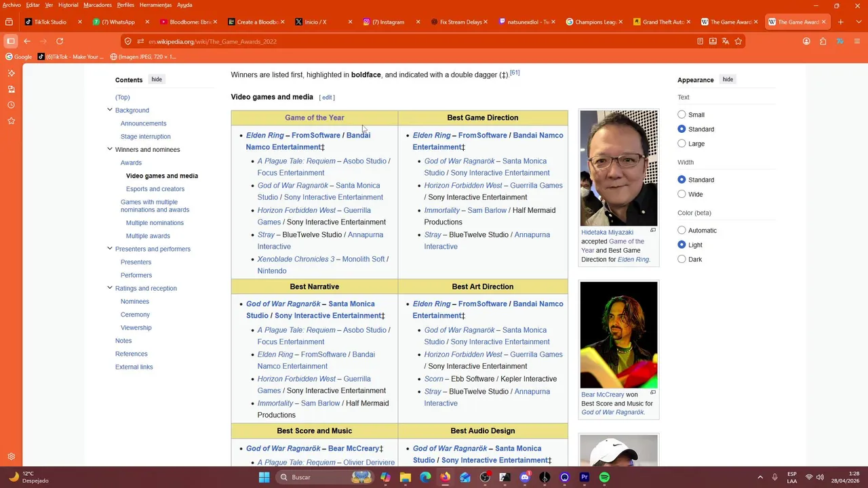This screenshot has width=868, height=488.
Task: Follow the Xenoblade Chronicles 3 link
Action: tap(296, 259)
